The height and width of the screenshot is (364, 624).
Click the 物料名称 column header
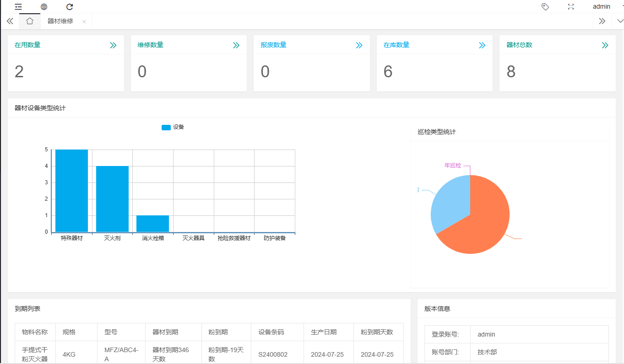coord(35,332)
